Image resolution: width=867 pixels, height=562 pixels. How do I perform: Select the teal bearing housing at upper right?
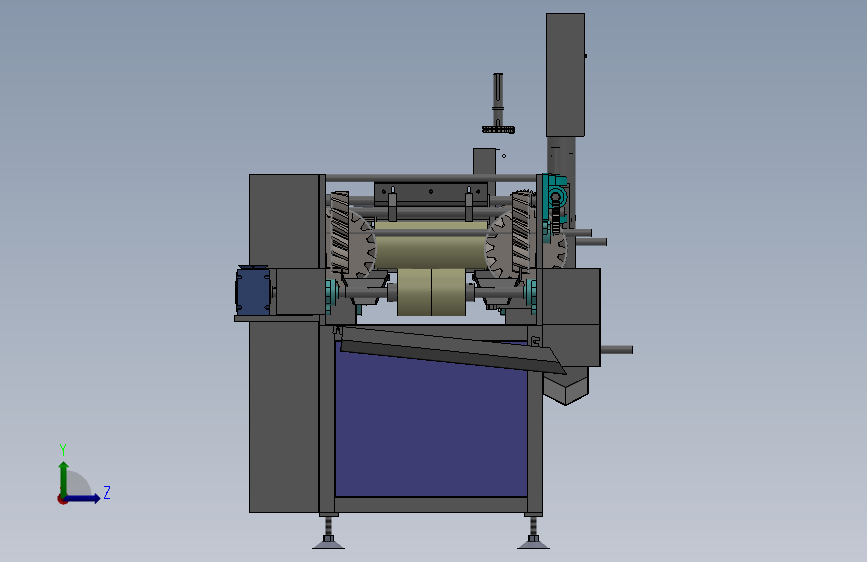pyautogui.click(x=555, y=200)
